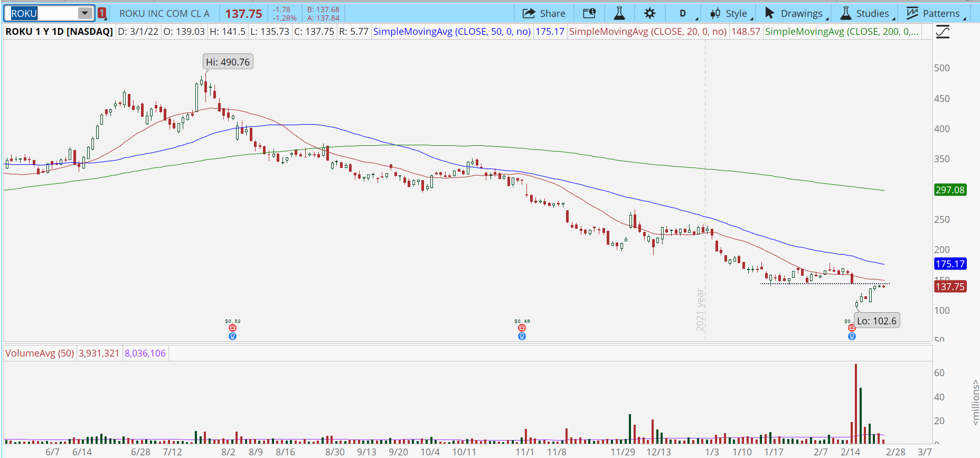Open the symbol dropdown arrow next to ROKU
This screenshot has height=458, width=980.
84,13
